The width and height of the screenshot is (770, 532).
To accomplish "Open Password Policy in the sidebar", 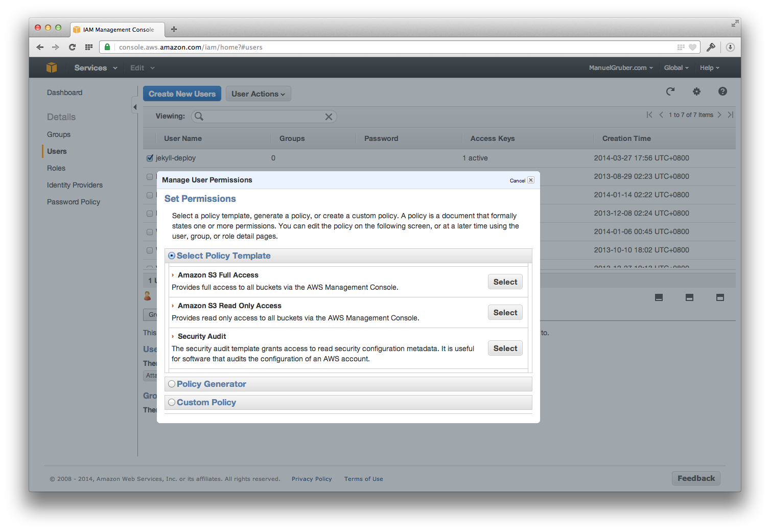I will click(74, 202).
